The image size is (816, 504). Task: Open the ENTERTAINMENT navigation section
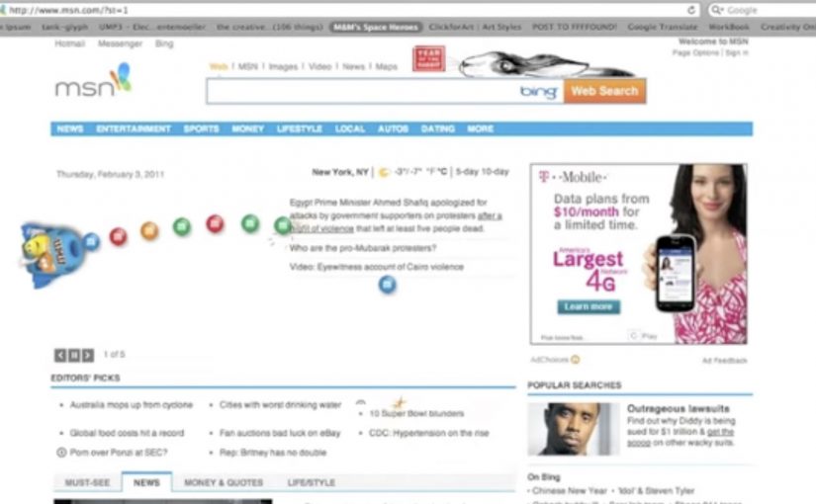(134, 129)
